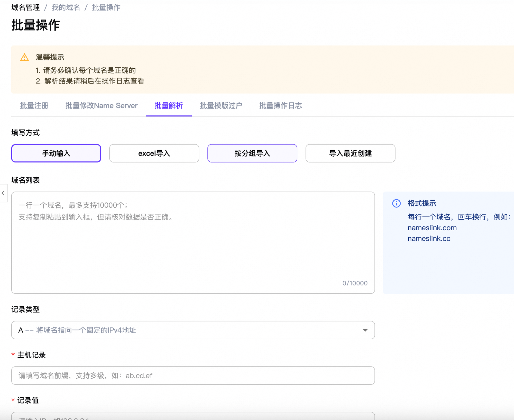
Task: Select the 批量解析 tab
Action: tap(169, 106)
